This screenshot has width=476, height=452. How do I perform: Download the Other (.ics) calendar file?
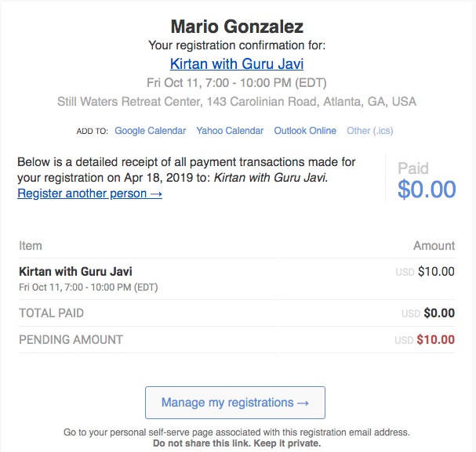coord(370,131)
